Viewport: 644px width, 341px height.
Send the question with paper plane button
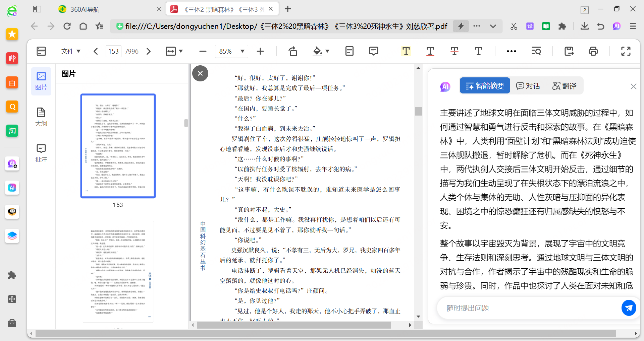(x=629, y=308)
